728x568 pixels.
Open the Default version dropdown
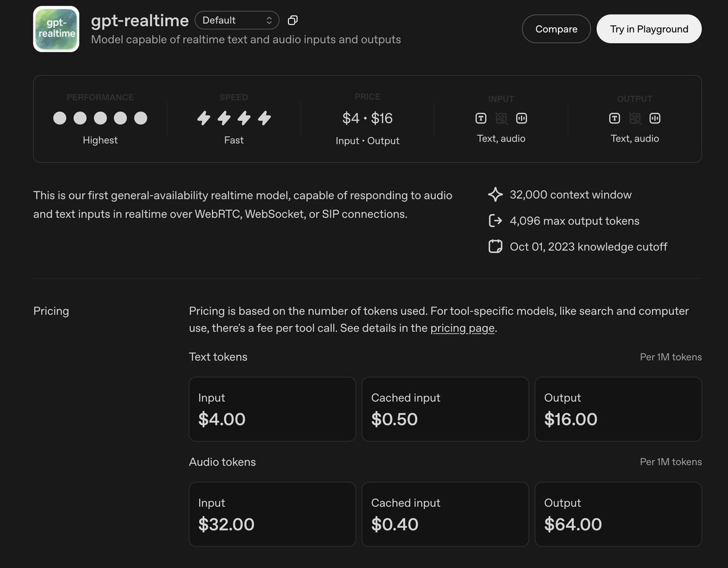pos(237,20)
